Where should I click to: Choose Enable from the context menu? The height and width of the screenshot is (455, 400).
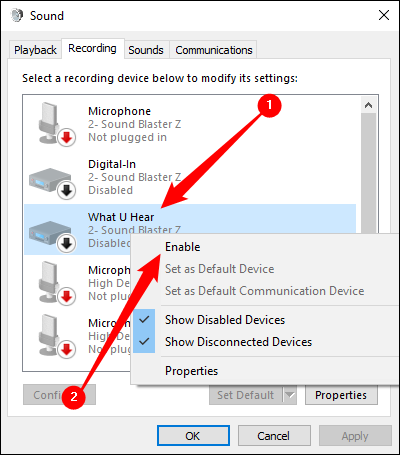tap(183, 247)
